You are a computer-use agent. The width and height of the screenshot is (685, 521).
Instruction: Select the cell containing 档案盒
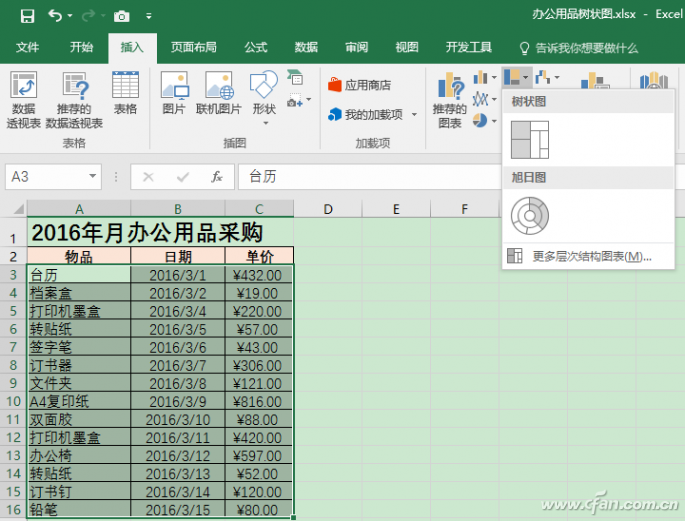(79, 293)
